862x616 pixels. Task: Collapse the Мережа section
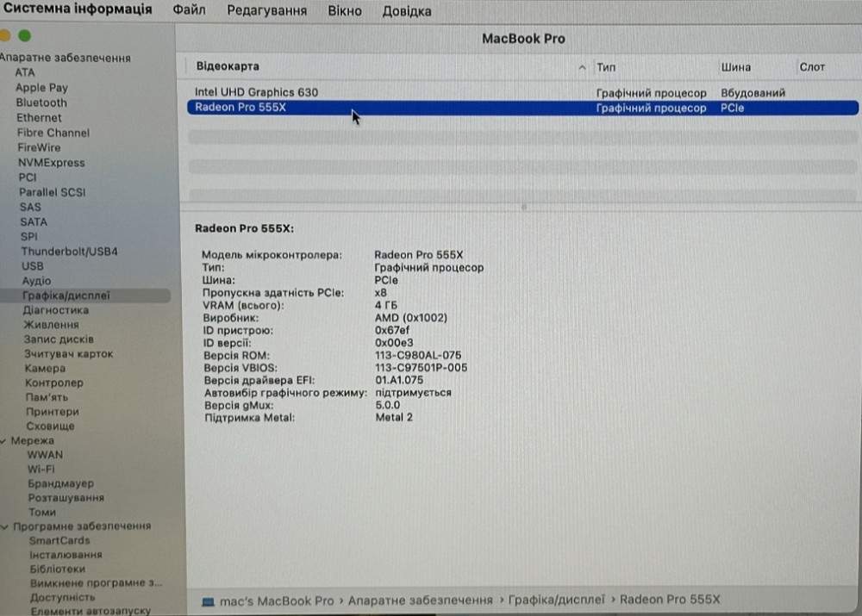tap(6, 440)
